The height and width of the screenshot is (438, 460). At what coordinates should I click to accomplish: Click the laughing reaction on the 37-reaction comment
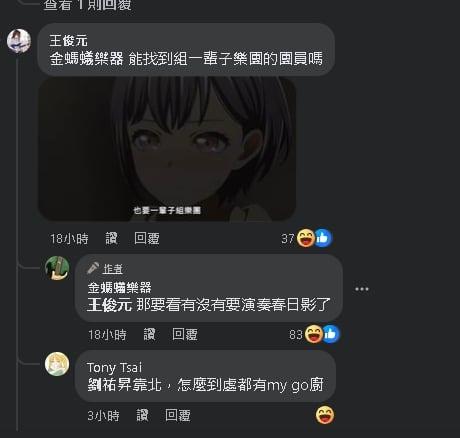(x=305, y=238)
